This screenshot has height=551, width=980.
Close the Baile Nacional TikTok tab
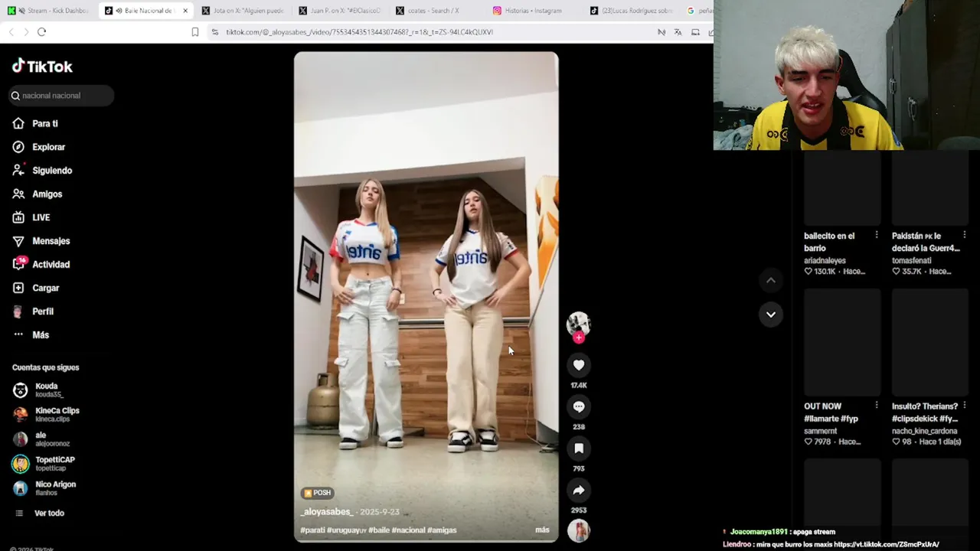click(185, 11)
